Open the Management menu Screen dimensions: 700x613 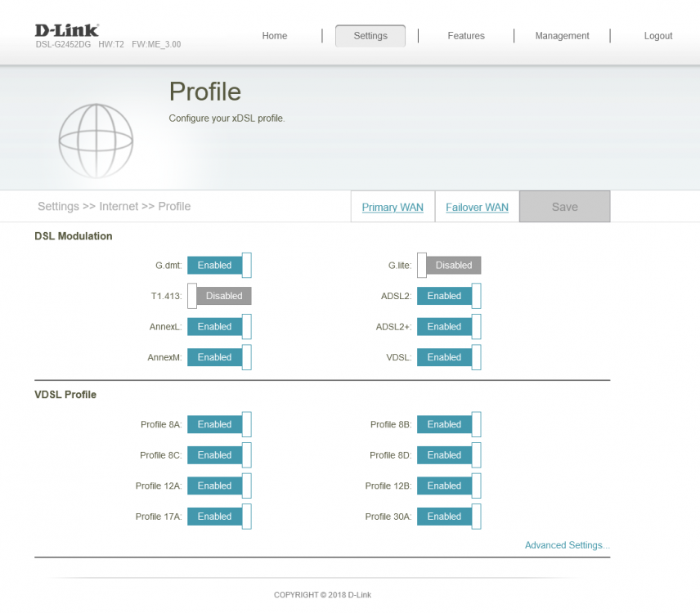[562, 36]
